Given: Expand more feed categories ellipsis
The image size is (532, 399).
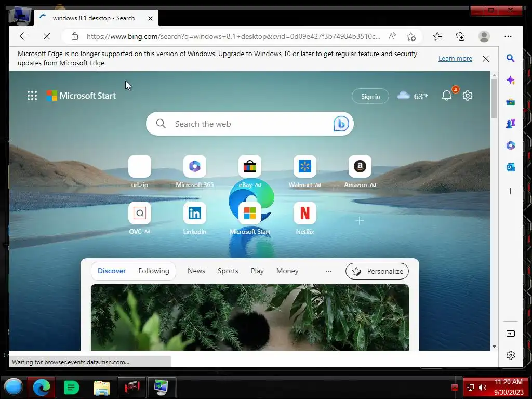Looking at the screenshot, I should click(x=328, y=271).
